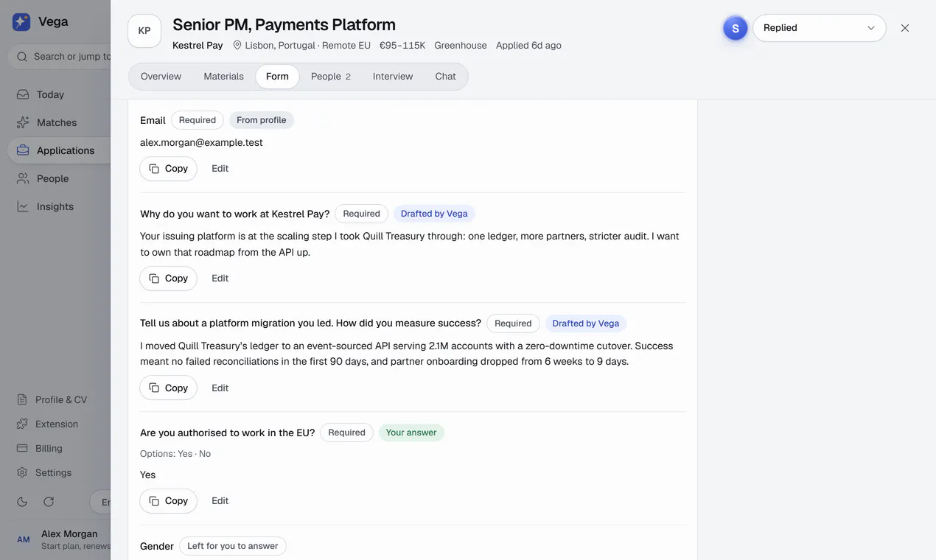Viewport: 936px width, 560px height.
Task: Edit the platform migration answer
Action: click(x=220, y=388)
